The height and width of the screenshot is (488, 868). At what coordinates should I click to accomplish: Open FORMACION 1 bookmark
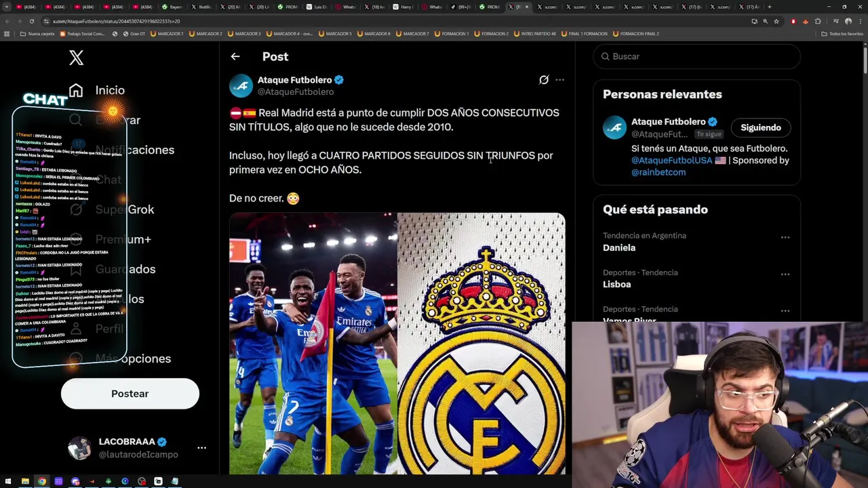[452, 34]
